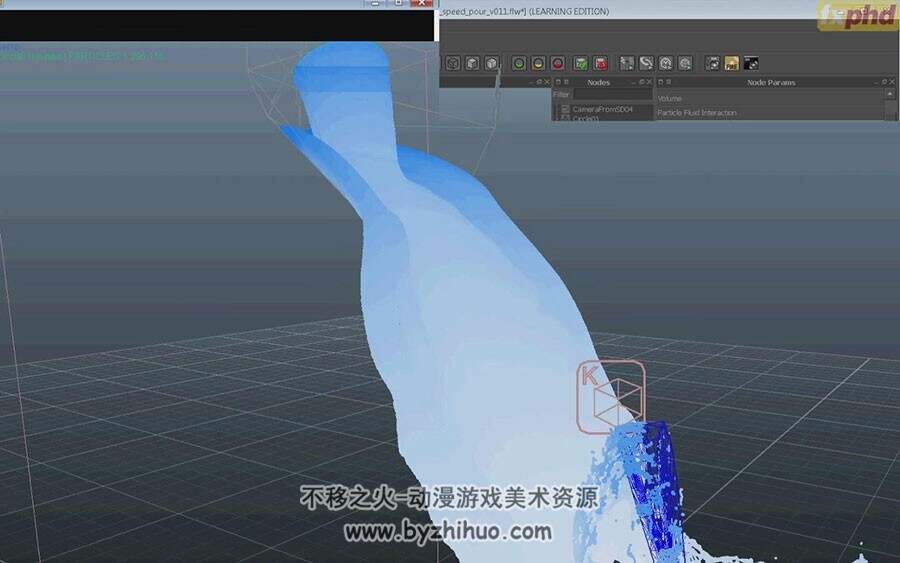Float the Nodes panel

pos(642,82)
